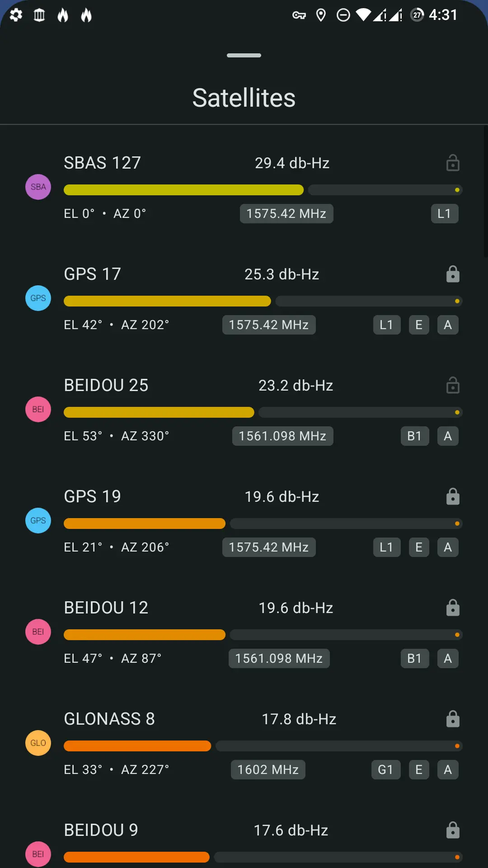Image resolution: width=488 pixels, height=868 pixels.
Task: Tap the E chip on GPS 19 row
Action: coord(419,547)
